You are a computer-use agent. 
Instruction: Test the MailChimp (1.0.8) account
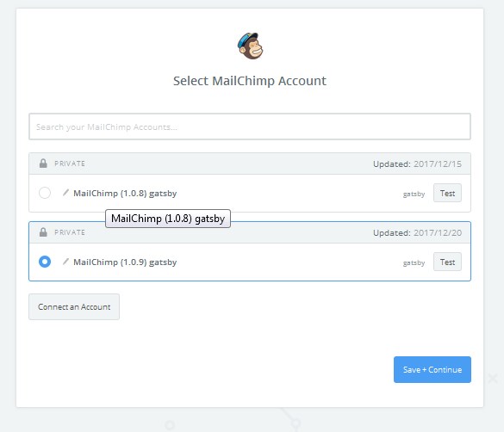coord(447,193)
